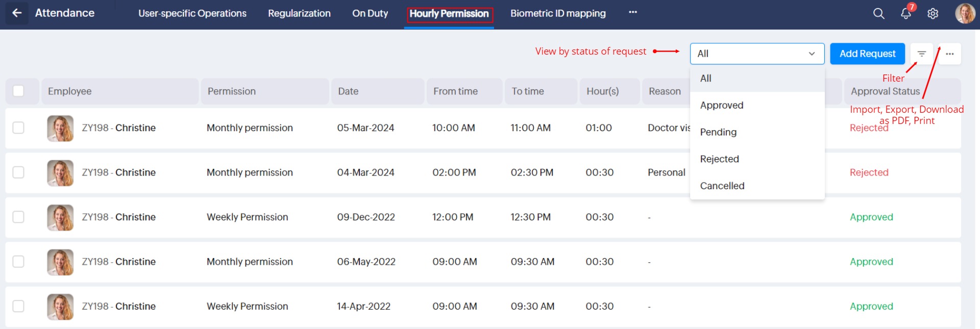This screenshot has width=980, height=329.
Task: Click the Add Request button
Action: (x=867, y=54)
